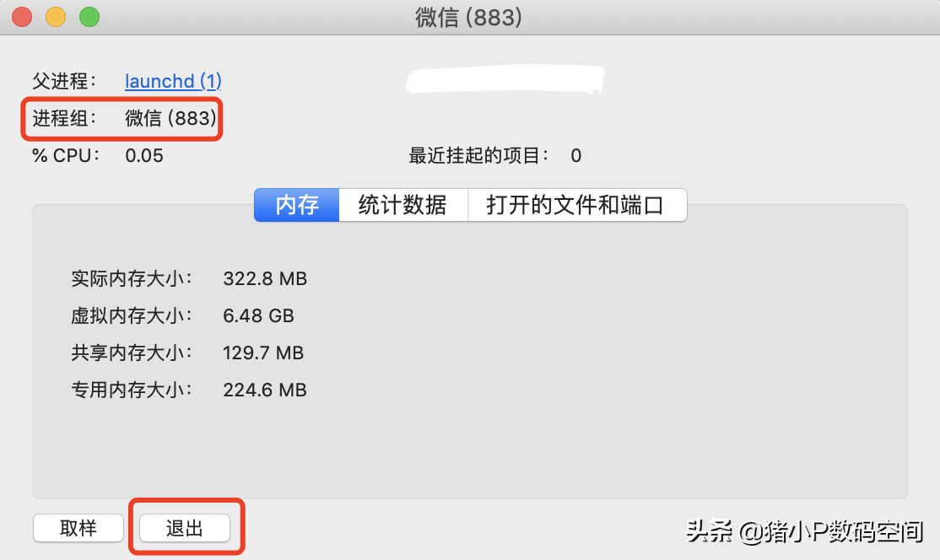Click the 实际内存大小 322.8 MB value
This screenshot has width=940, height=560.
[265, 278]
